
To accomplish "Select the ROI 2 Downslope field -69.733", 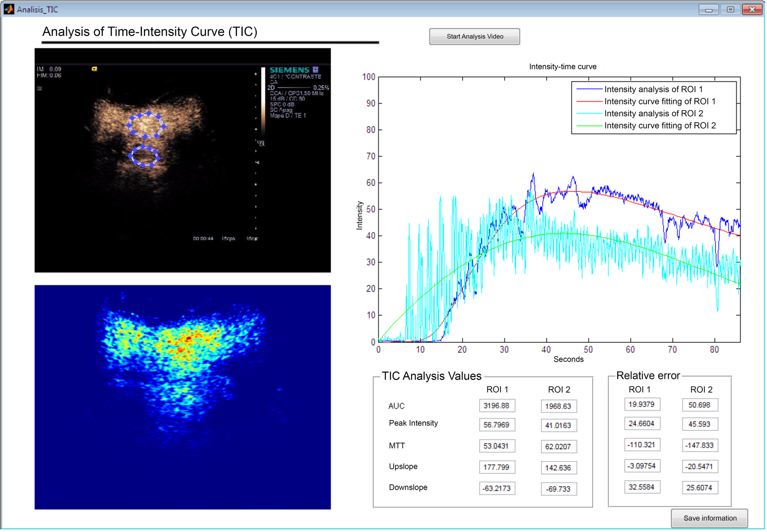I will coord(558,489).
